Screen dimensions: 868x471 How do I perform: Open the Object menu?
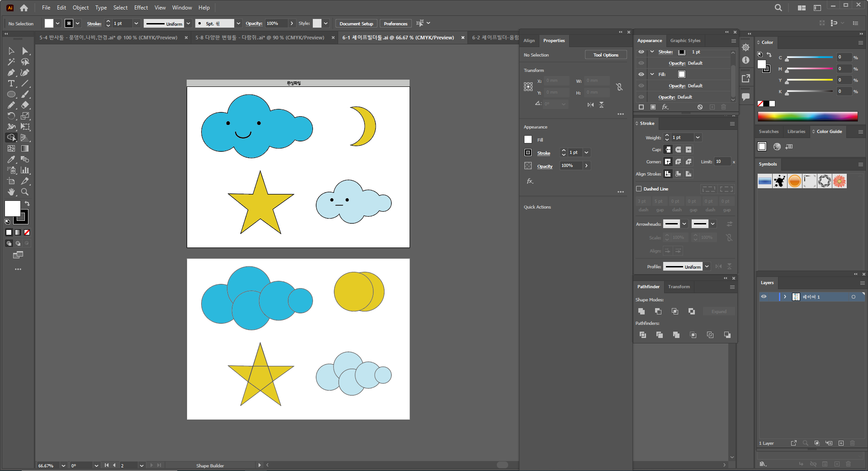(x=80, y=8)
